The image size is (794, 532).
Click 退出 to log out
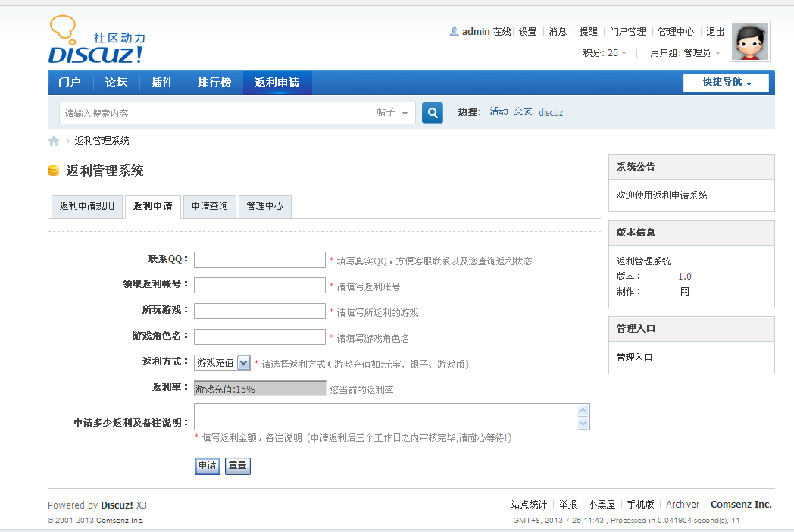pyautogui.click(x=714, y=31)
